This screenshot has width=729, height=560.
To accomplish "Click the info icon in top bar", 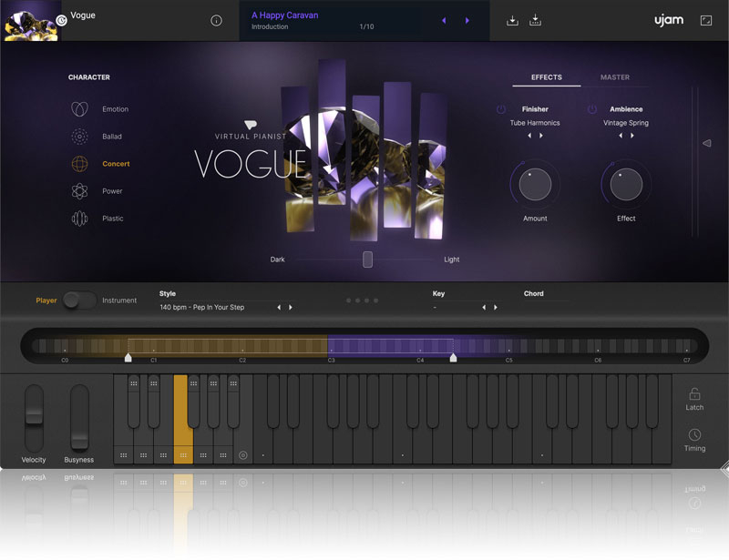I will click(x=216, y=20).
